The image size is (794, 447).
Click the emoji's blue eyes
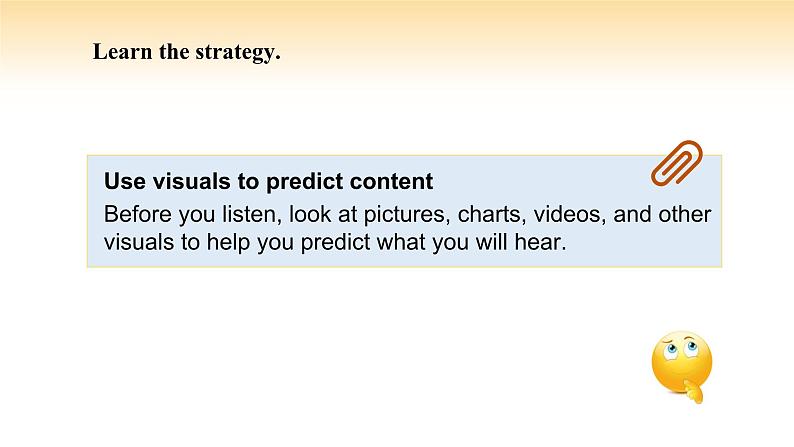pos(681,348)
